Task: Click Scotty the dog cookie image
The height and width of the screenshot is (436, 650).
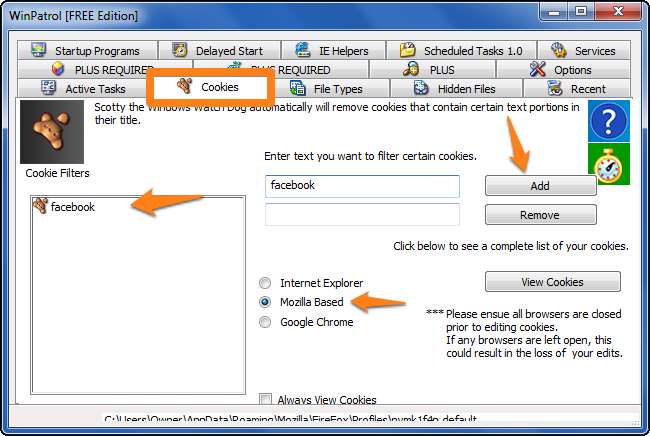Action: point(52,132)
